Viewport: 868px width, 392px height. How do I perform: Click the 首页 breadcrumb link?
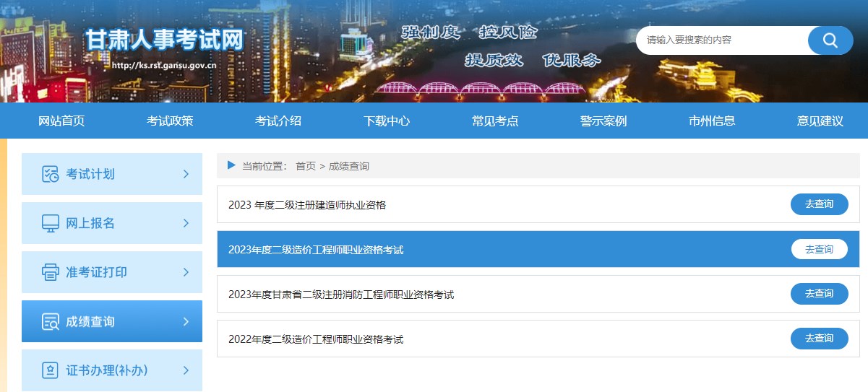(x=305, y=166)
